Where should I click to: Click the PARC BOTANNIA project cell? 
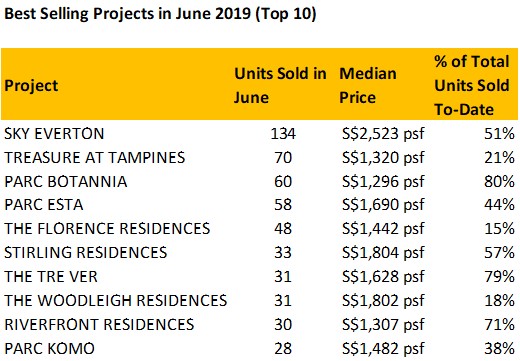pyautogui.click(x=66, y=181)
